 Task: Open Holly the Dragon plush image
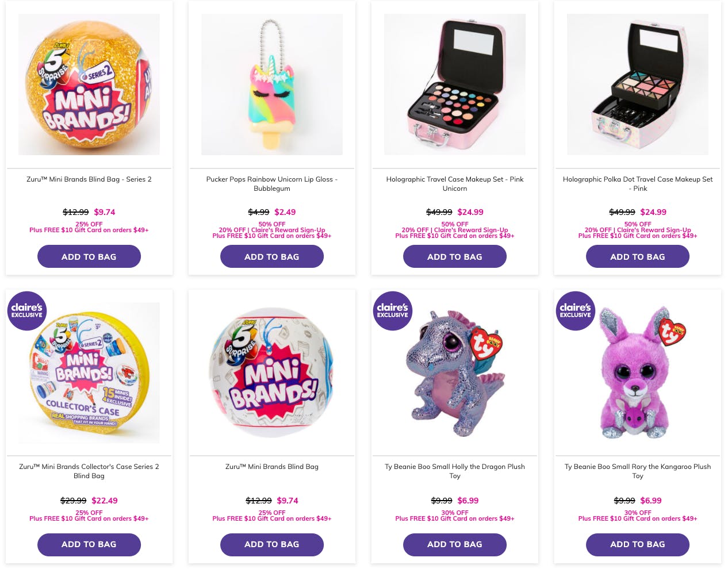[455, 373]
